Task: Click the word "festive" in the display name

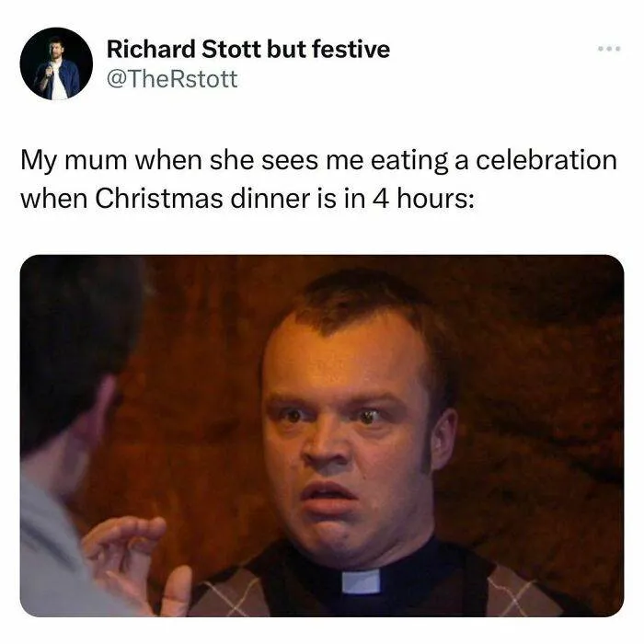Action: [x=351, y=50]
